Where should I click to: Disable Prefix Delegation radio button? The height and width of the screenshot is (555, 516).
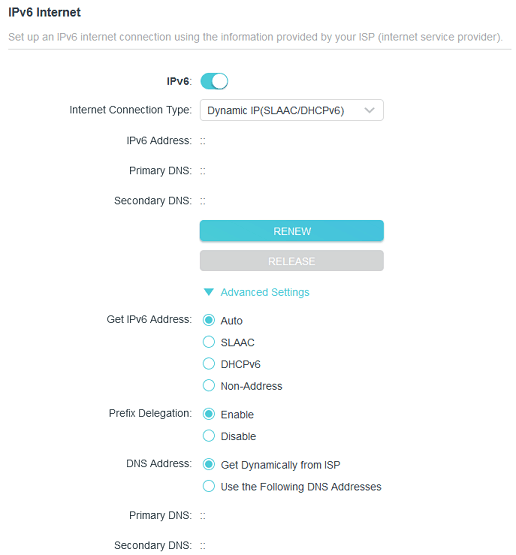click(x=209, y=436)
